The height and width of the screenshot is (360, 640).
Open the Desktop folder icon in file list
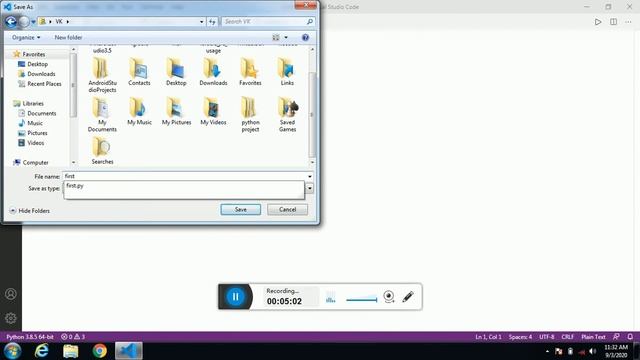coord(176,72)
